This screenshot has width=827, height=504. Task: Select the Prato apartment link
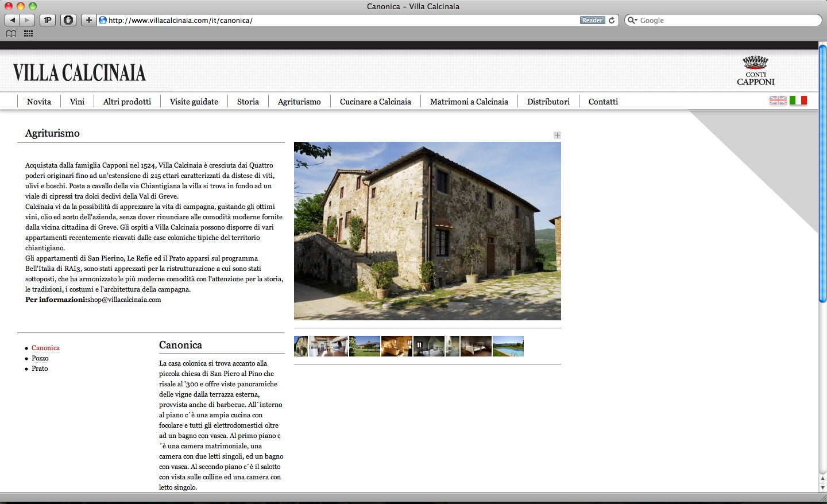(40, 369)
